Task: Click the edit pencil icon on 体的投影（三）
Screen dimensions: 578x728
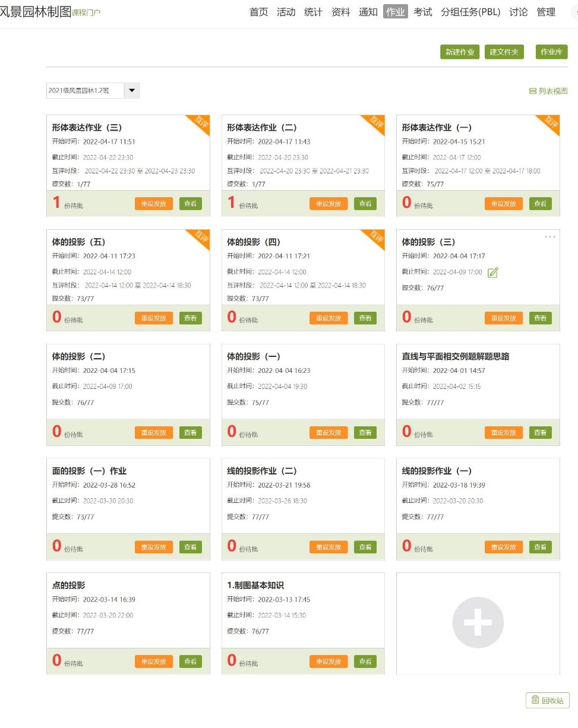Action: (x=492, y=273)
